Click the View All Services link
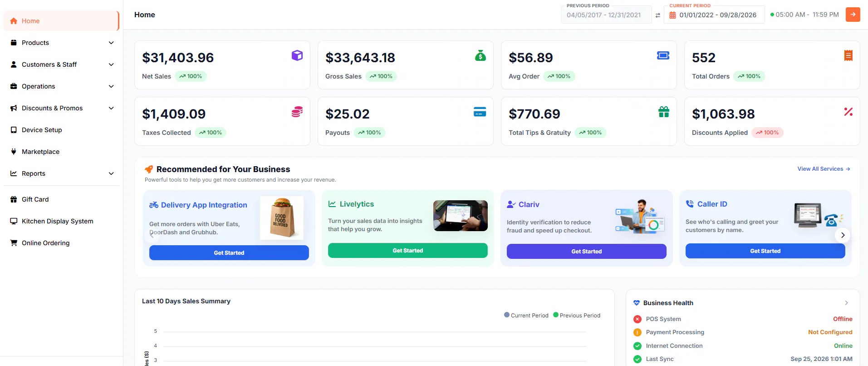 (824, 169)
